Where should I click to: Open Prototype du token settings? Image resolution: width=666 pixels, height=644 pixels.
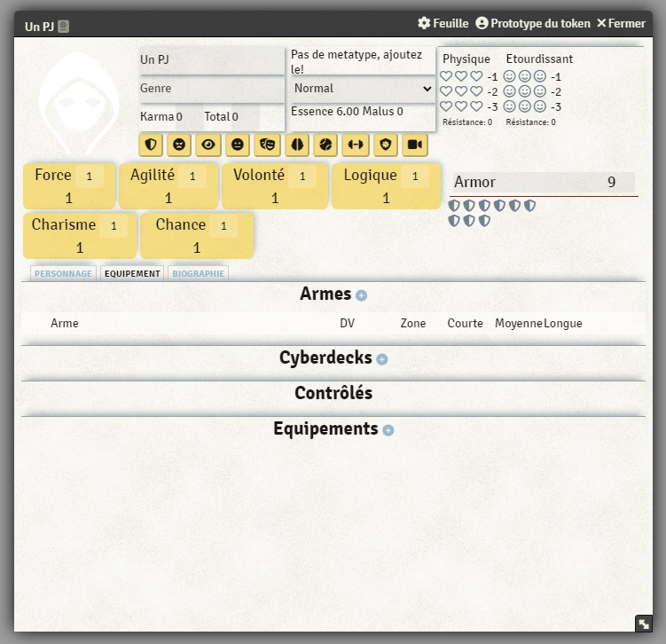(532, 24)
